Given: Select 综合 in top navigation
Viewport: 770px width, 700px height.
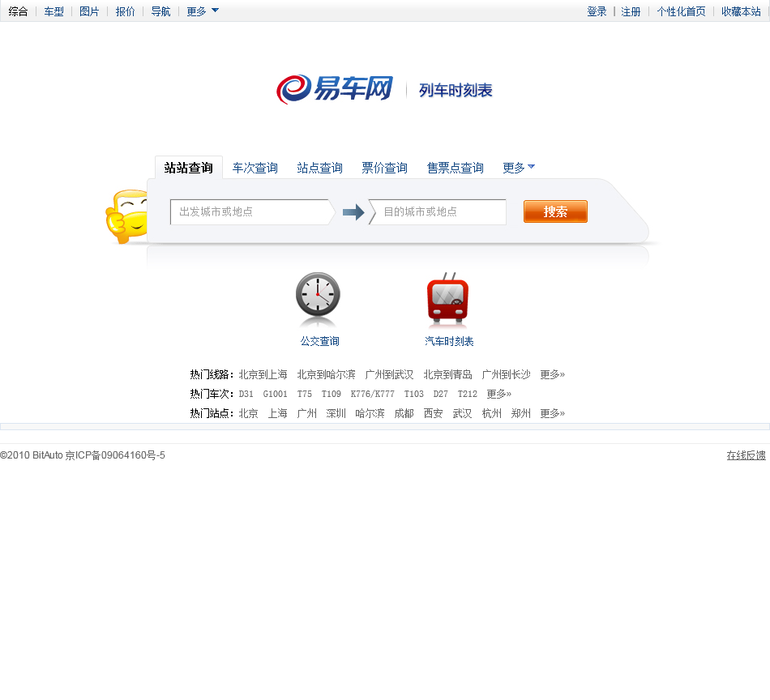Looking at the screenshot, I should coord(18,11).
